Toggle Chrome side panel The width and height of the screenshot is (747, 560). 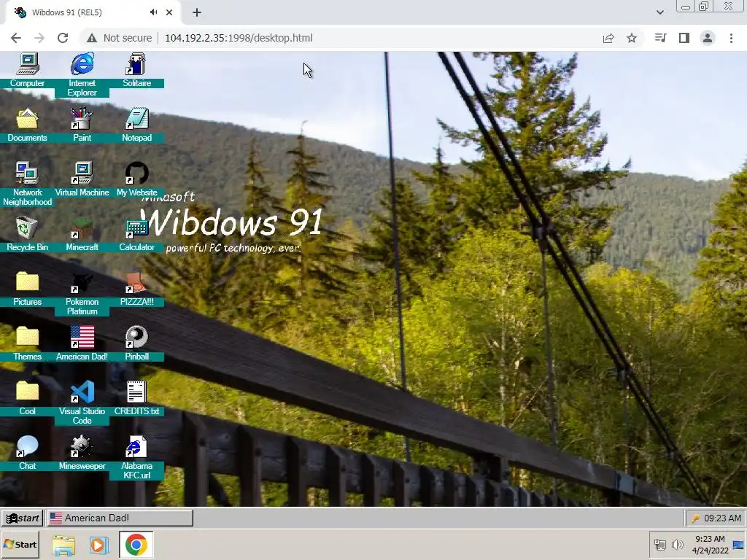point(684,38)
